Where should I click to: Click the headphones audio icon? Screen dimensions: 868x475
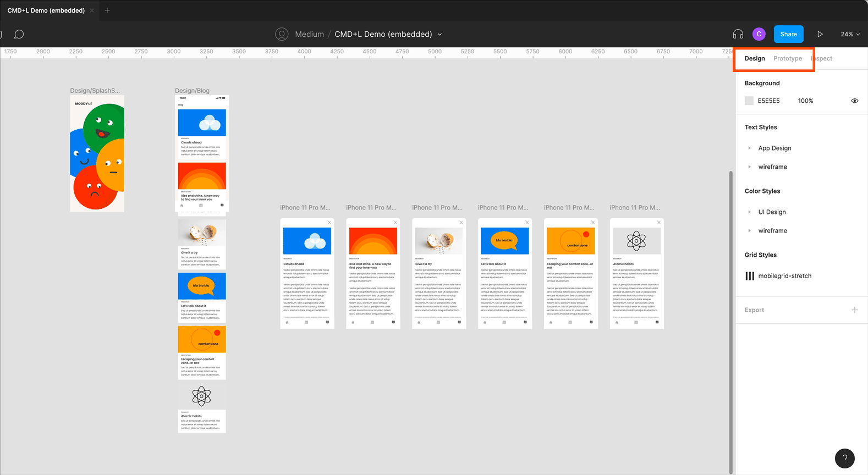point(738,34)
